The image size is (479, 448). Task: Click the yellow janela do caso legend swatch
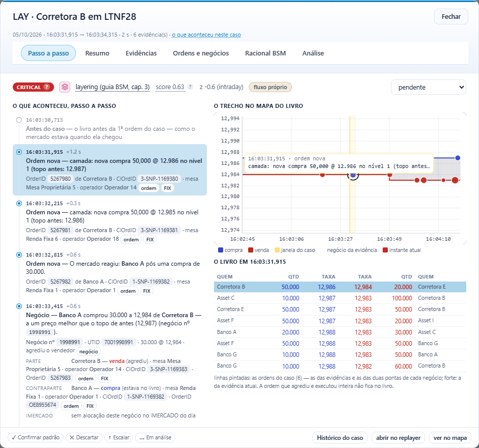click(277, 250)
